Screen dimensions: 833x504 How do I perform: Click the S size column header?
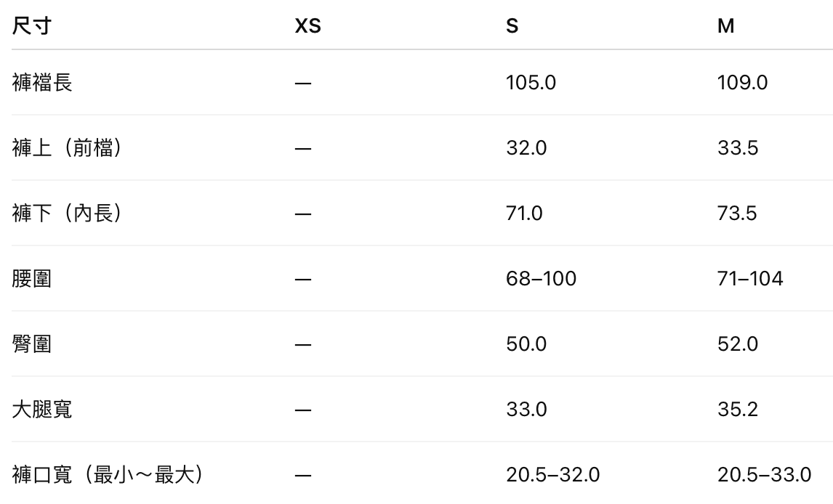(512, 26)
